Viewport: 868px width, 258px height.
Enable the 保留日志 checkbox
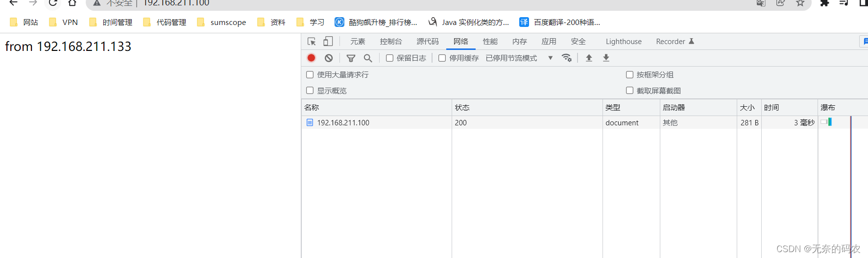click(x=389, y=58)
